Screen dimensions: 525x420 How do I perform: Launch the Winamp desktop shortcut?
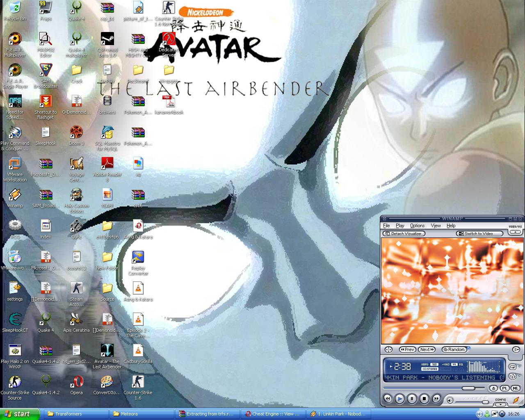(x=15, y=198)
